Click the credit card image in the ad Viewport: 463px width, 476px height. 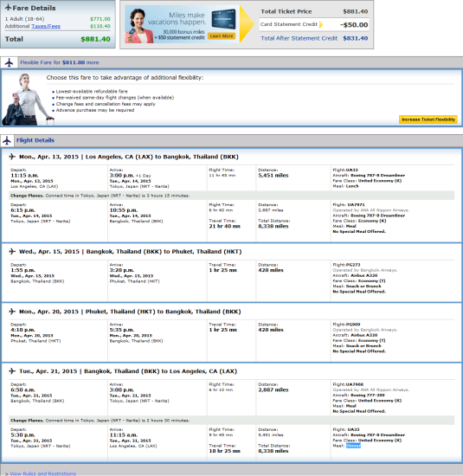pyautogui.click(x=224, y=19)
